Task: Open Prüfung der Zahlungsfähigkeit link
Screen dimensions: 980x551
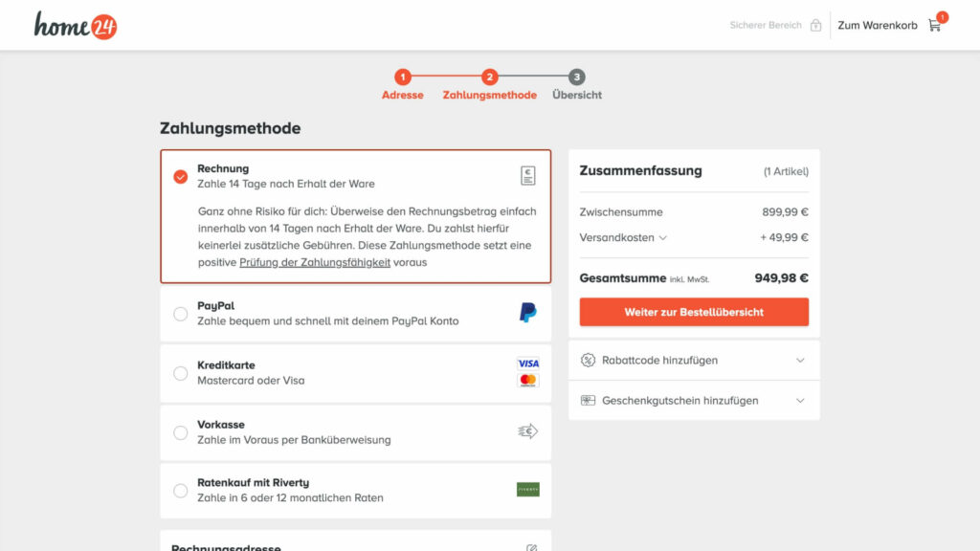Action: click(315, 262)
